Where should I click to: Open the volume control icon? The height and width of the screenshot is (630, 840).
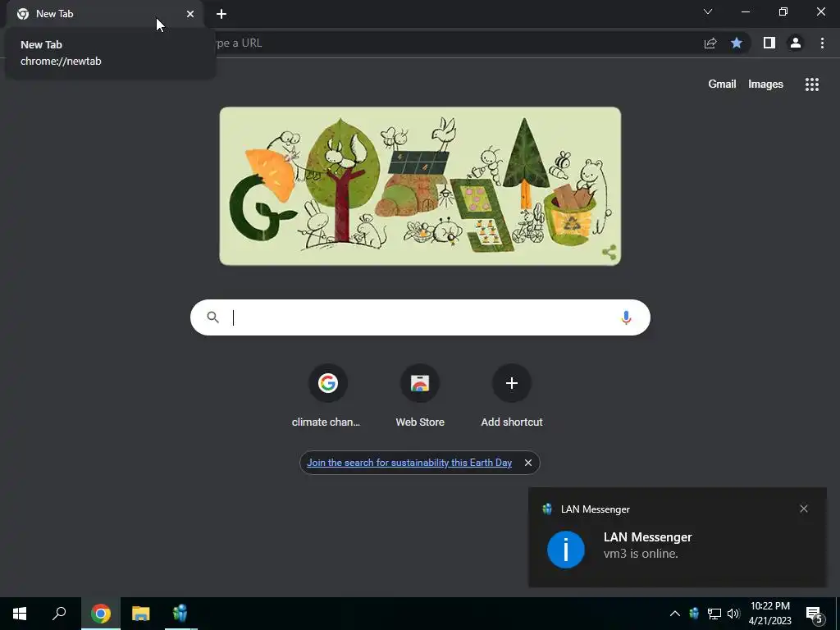pos(733,614)
